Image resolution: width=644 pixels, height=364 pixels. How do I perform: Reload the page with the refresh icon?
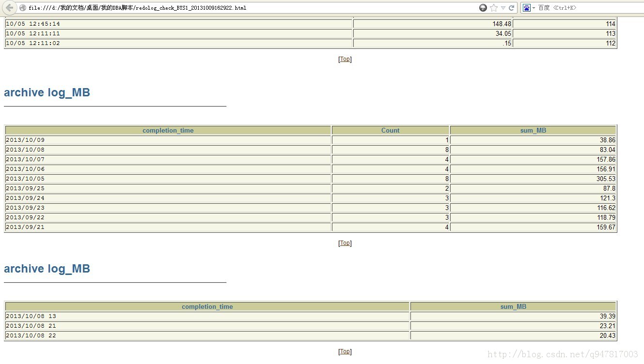[511, 8]
